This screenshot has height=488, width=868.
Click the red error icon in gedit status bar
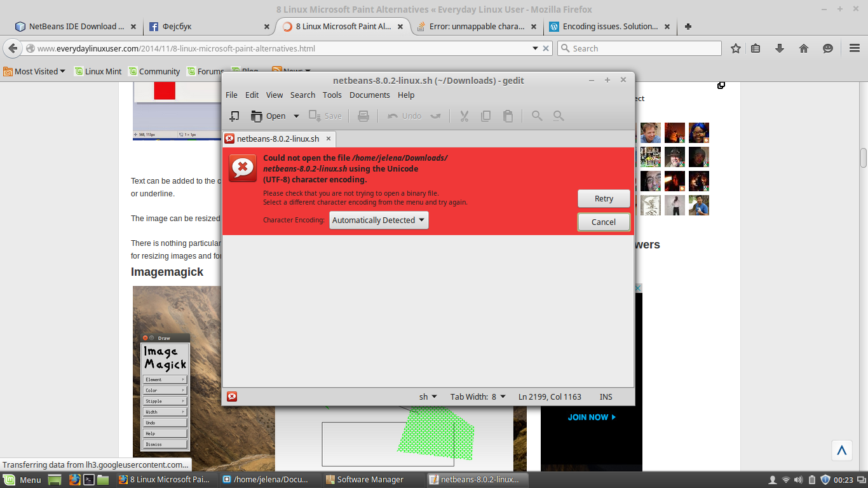(232, 396)
